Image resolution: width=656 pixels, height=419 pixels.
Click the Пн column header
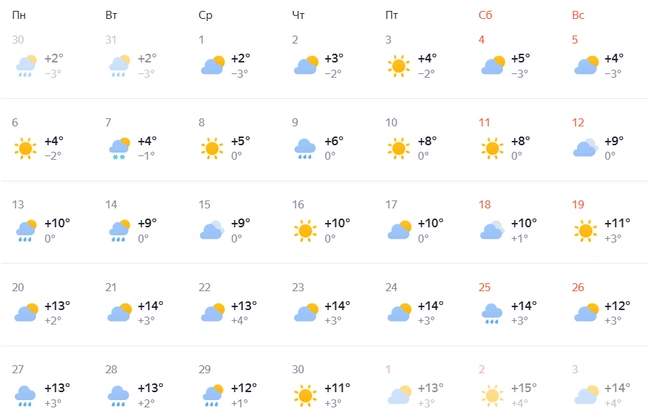pyautogui.click(x=19, y=15)
